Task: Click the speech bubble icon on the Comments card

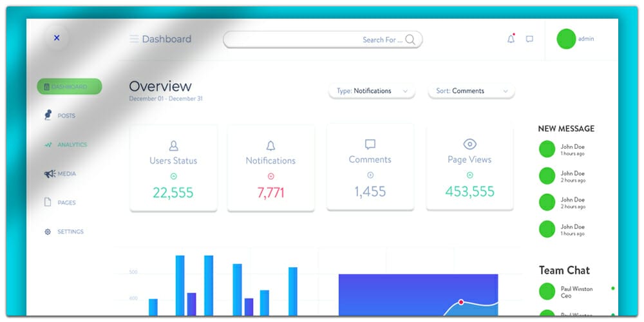Action: click(x=370, y=144)
